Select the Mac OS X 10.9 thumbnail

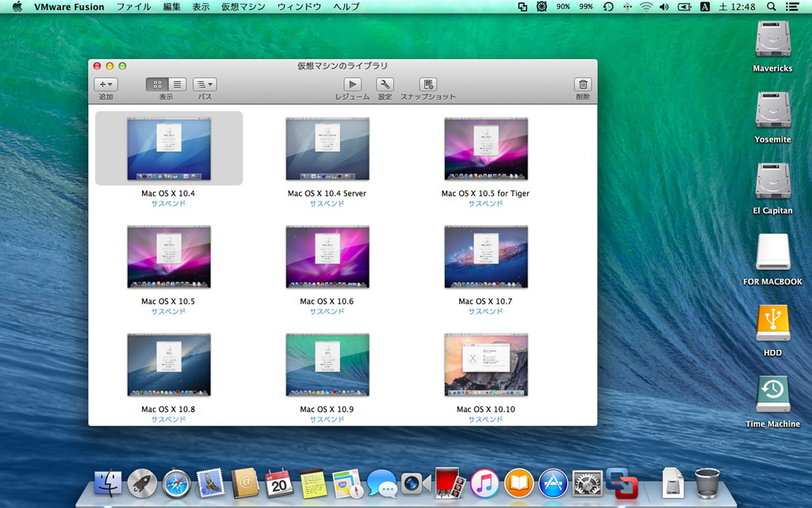click(x=327, y=365)
